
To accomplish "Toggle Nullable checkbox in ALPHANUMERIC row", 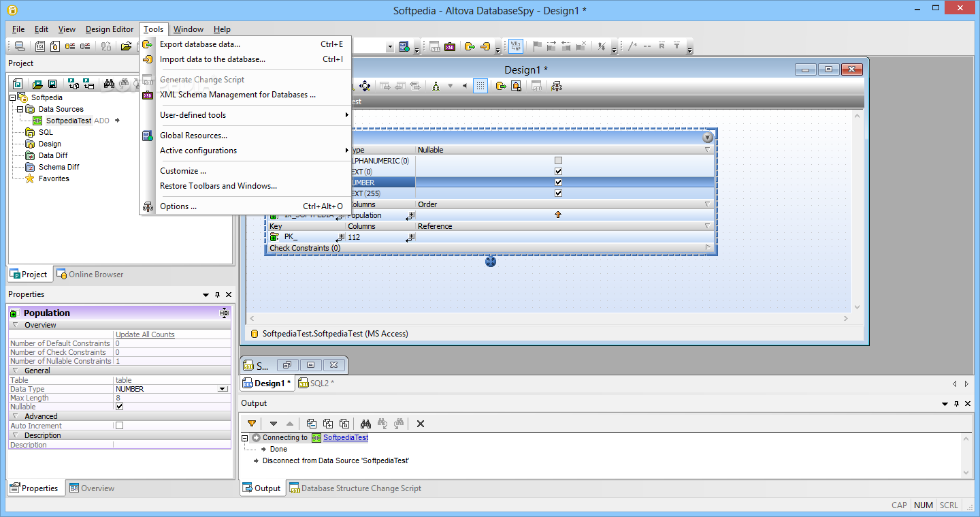I will (559, 161).
